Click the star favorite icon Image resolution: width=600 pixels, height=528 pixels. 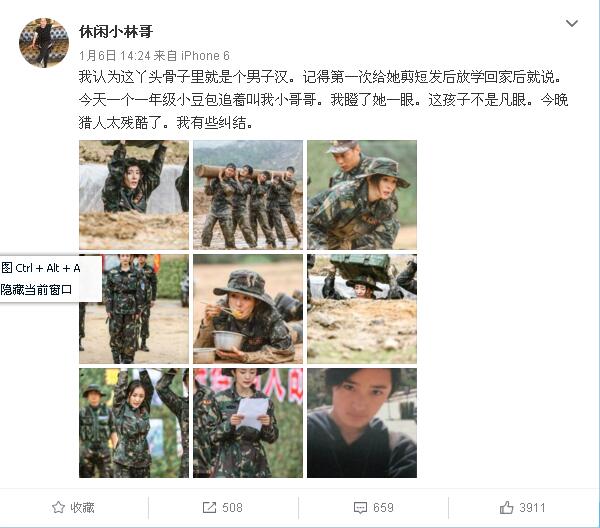[58, 508]
